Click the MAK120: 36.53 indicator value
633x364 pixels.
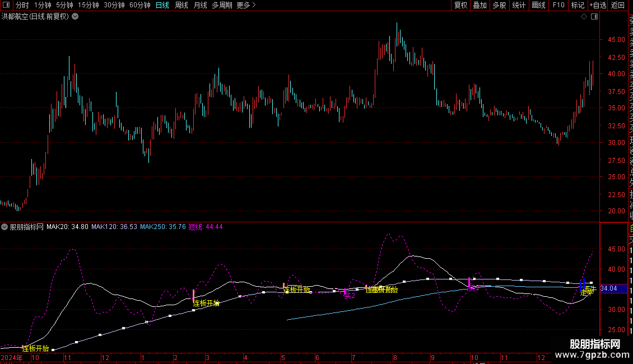pos(114,227)
